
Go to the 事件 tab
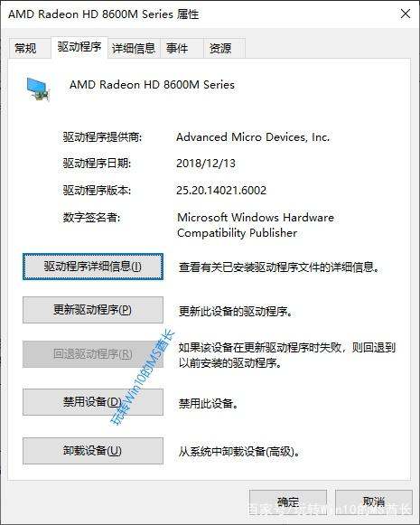tap(177, 48)
